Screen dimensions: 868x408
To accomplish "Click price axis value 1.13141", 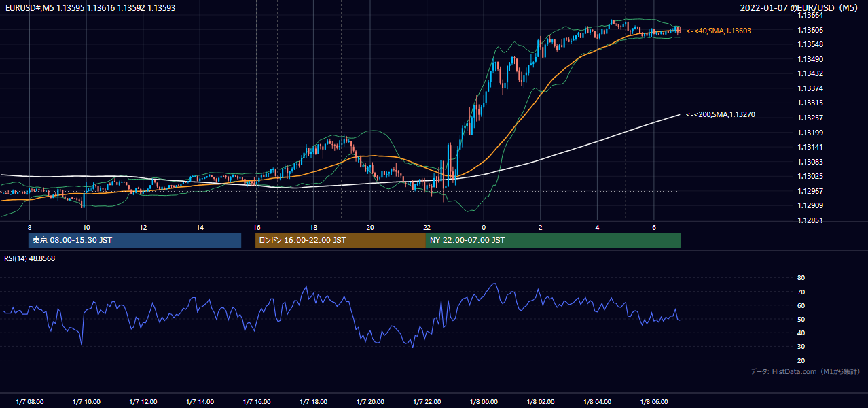I will click(x=810, y=147).
